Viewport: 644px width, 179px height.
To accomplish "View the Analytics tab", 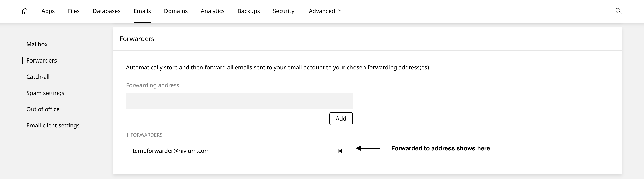I will pyautogui.click(x=212, y=11).
